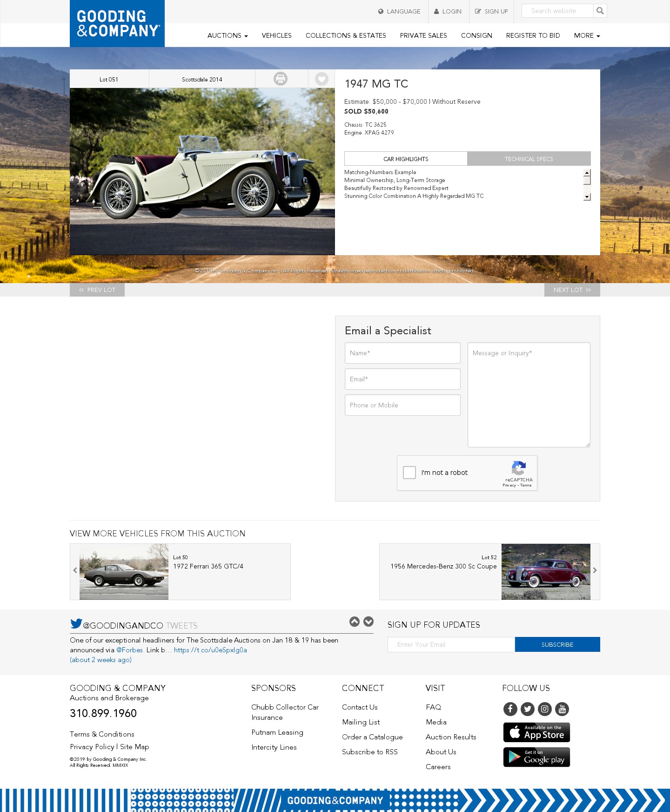Click the SUBSCRIBE button
670x812 pixels.
[x=557, y=644]
